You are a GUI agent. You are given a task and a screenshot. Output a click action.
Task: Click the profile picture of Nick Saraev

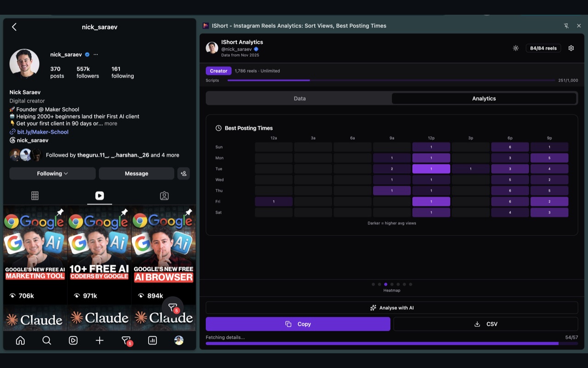point(24,64)
